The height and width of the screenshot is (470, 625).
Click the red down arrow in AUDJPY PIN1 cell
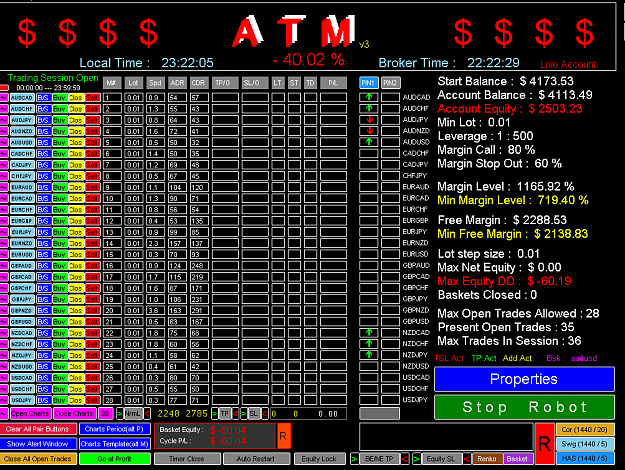click(369, 120)
